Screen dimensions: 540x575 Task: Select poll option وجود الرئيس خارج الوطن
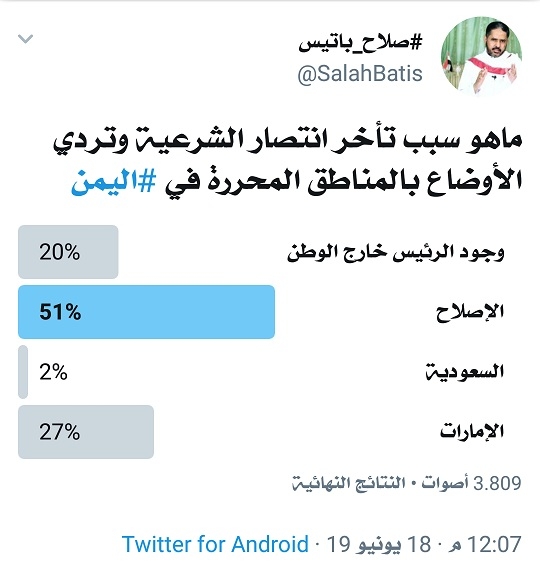(x=396, y=252)
